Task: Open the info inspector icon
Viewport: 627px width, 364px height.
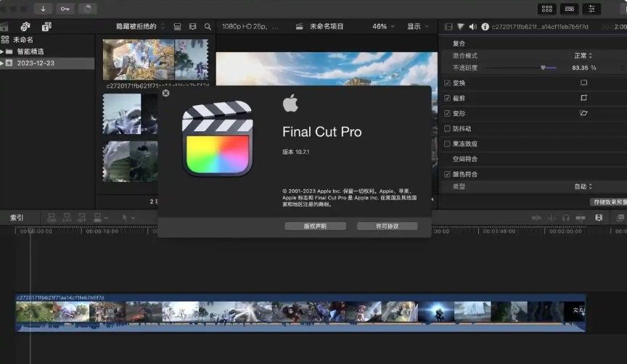Action: point(485,27)
